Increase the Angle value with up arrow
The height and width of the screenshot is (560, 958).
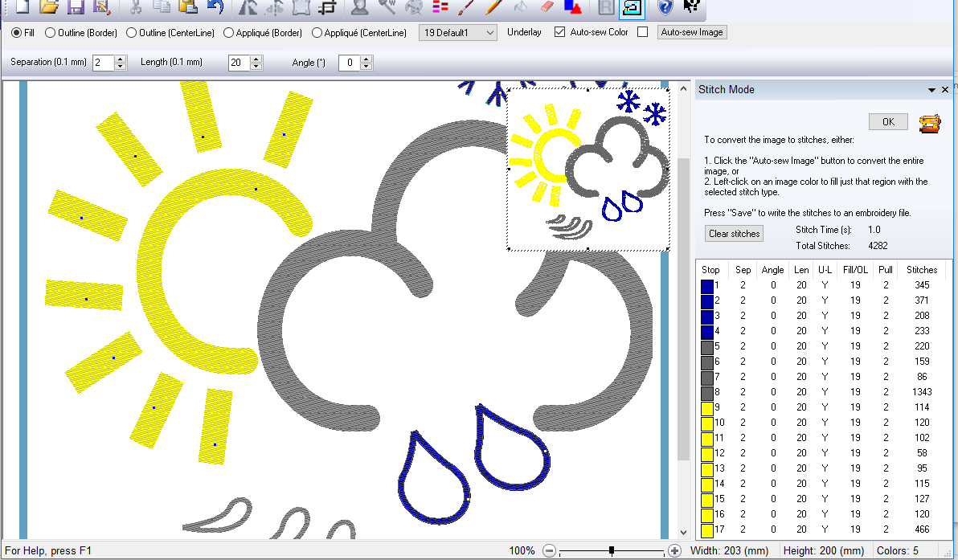pyautogui.click(x=366, y=59)
